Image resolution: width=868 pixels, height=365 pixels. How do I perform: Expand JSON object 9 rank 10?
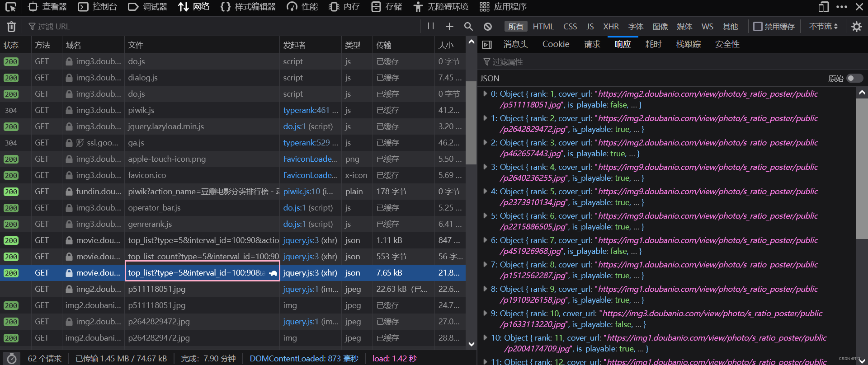tap(485, 314)
